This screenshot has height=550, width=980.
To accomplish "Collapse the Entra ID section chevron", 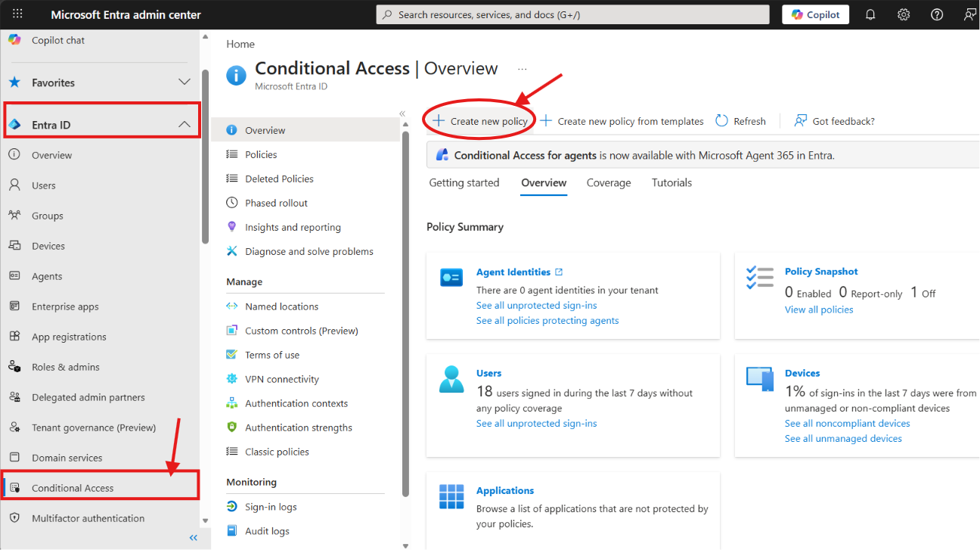I will pyautogui.click(x=185, y=124).
